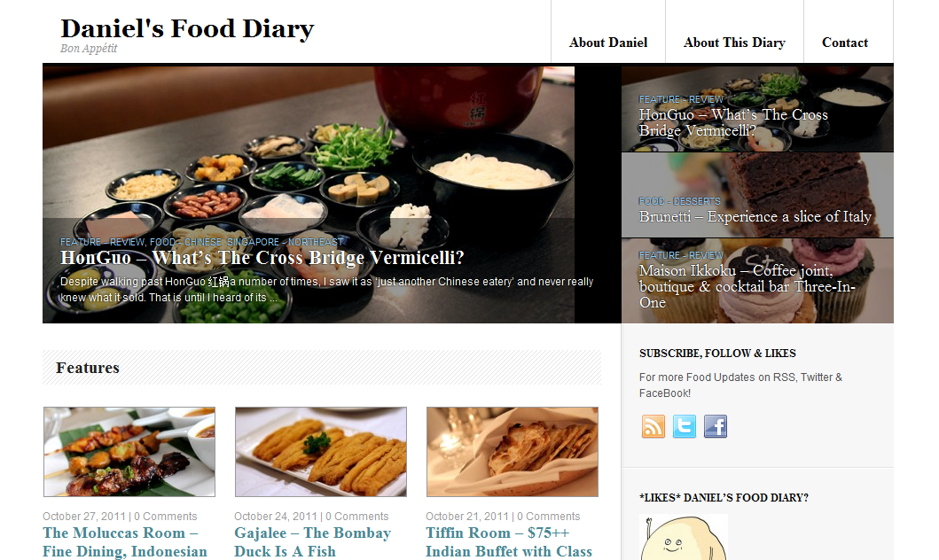Viewport: 939px width, 560px height.
Task: Open The Moluccas Room article title
Action: 125,542
